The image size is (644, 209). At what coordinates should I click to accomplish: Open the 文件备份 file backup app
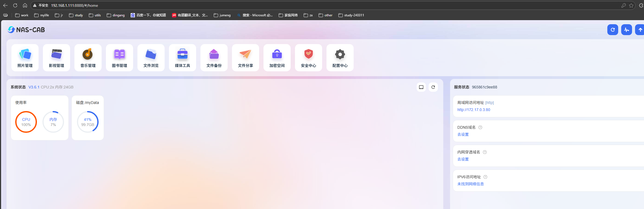tap(214, 58)
